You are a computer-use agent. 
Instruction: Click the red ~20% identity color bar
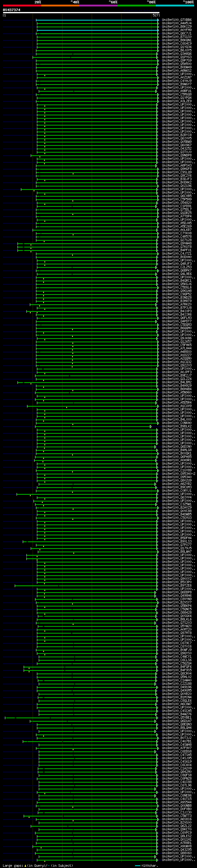tap(22, 6)
